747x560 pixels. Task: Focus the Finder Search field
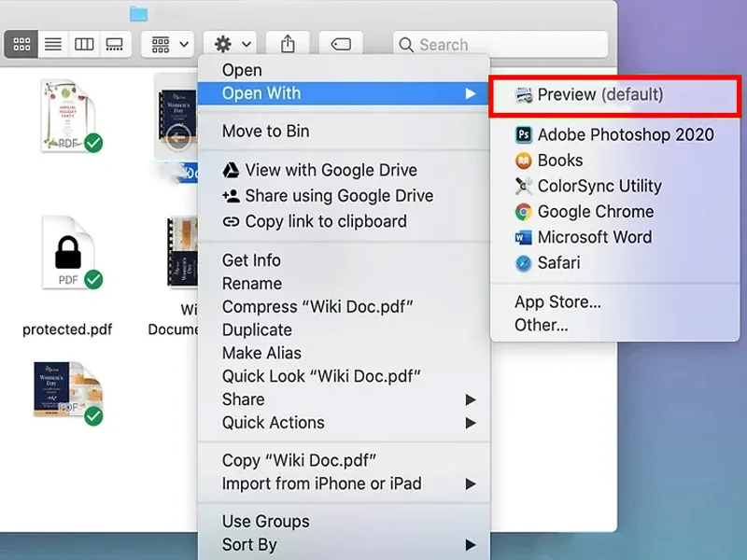point(500,45)
